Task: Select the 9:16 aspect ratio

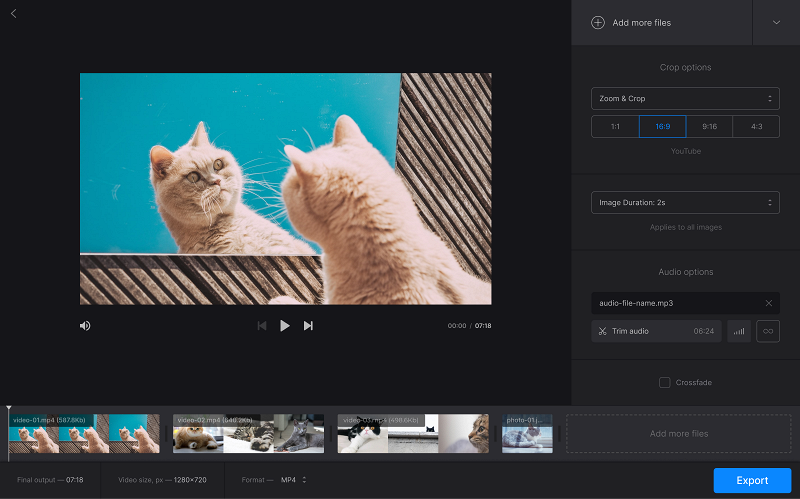Action: point(709,127)
